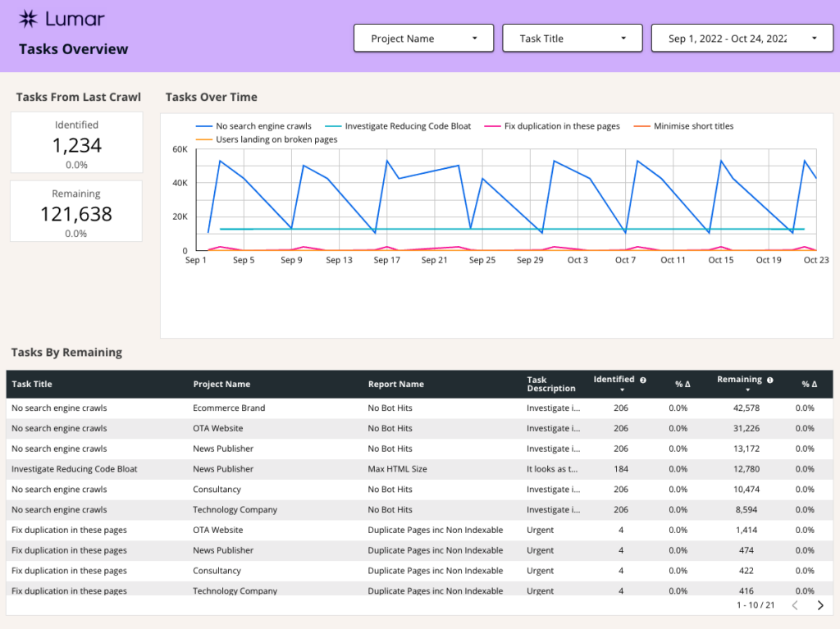Viewport: 840px width, 629px height.
Task: Click the previous page arrow
Action: [x=793, y=605]
